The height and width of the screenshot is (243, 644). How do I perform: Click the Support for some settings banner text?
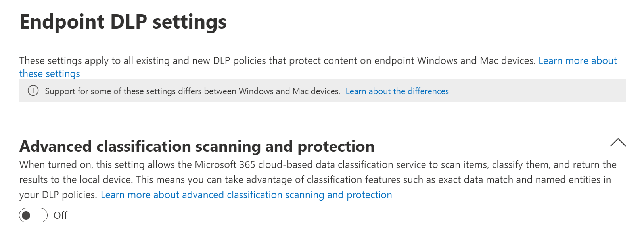pos(192,91)
